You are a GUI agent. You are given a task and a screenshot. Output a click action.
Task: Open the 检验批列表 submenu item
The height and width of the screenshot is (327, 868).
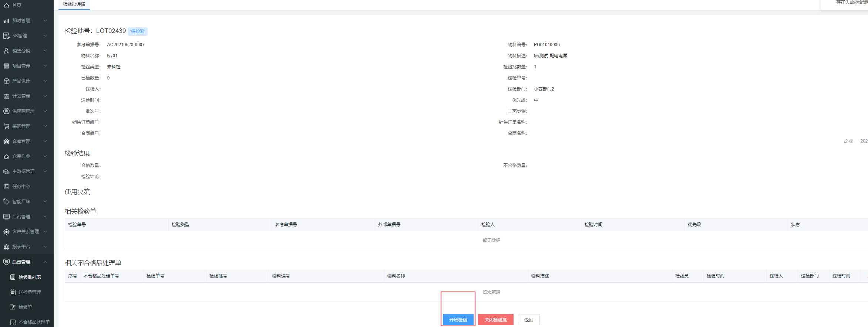pos(30,277)
